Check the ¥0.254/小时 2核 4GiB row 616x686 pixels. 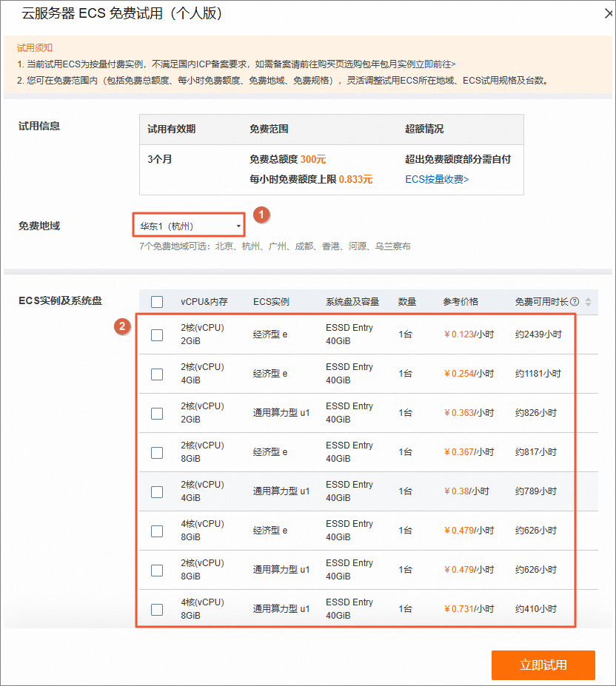click(157, 374)
